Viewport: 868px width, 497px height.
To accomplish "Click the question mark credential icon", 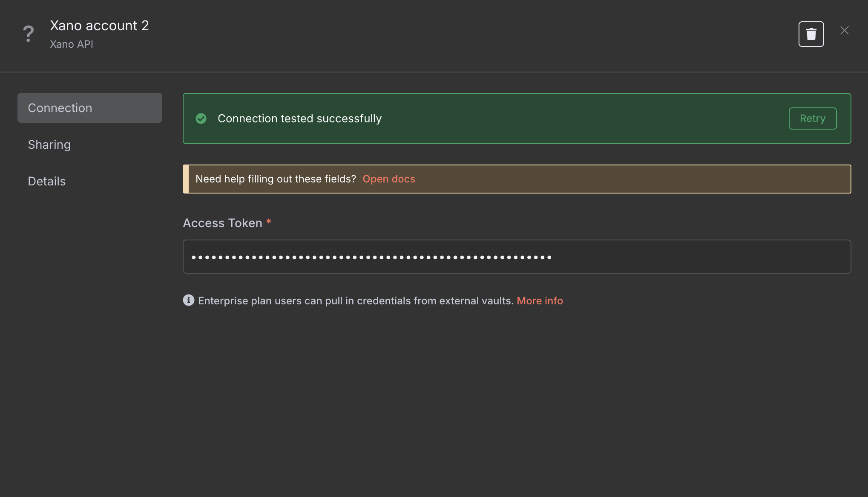I will pyautogui.click(x=29, y=34).
